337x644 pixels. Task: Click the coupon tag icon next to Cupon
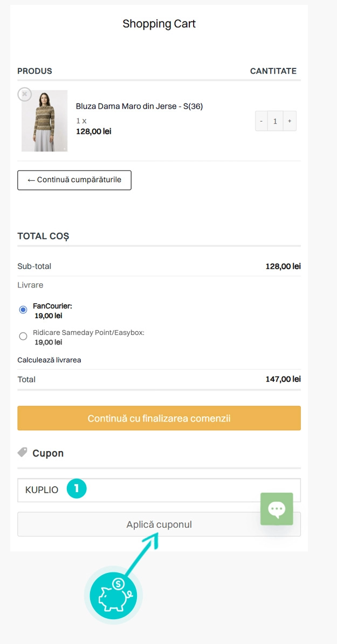(x=23, y=452)
